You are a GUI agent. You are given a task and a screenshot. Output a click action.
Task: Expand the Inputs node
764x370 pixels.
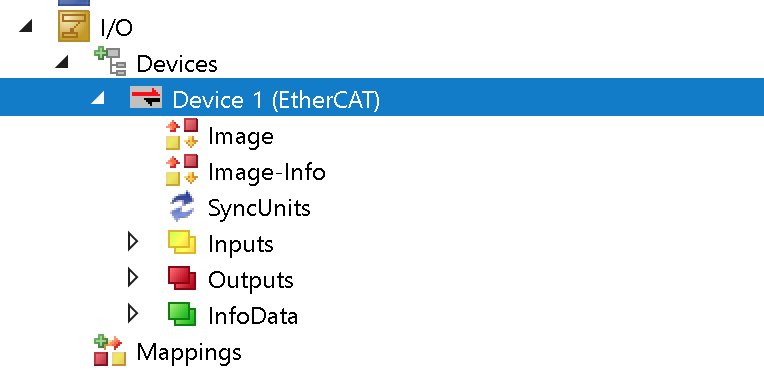pyautogui.click(x=133, y=242)
